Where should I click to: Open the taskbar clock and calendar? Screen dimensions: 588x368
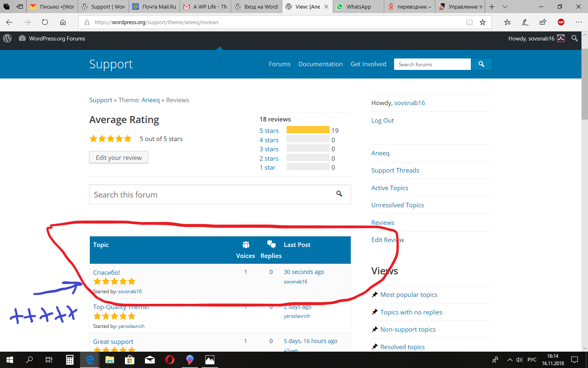(553, 360)
